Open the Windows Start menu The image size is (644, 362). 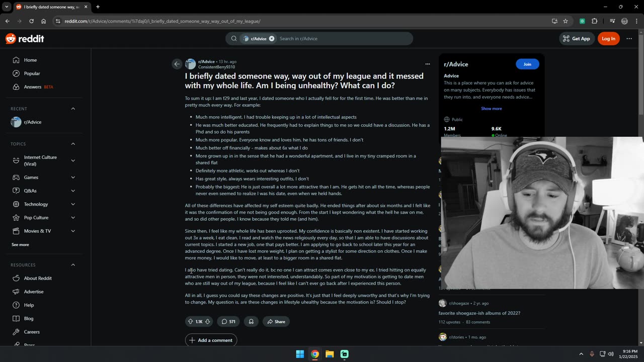(x=300, y=354)
